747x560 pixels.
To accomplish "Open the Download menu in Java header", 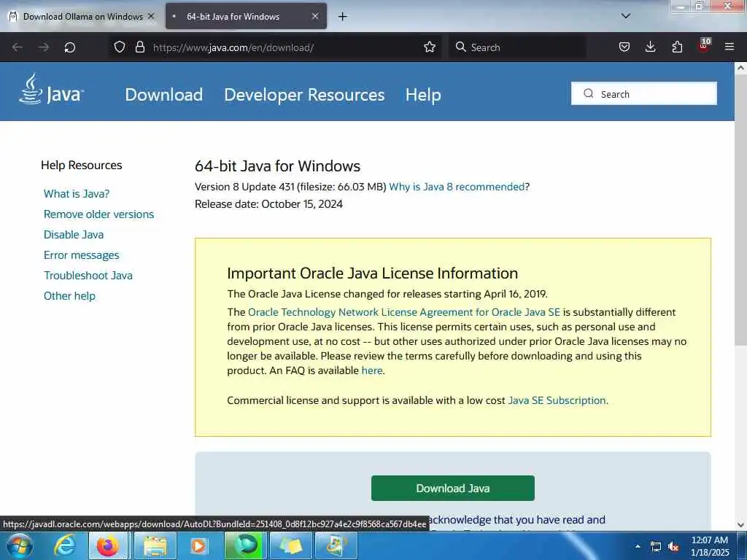I will coord(164,95).
